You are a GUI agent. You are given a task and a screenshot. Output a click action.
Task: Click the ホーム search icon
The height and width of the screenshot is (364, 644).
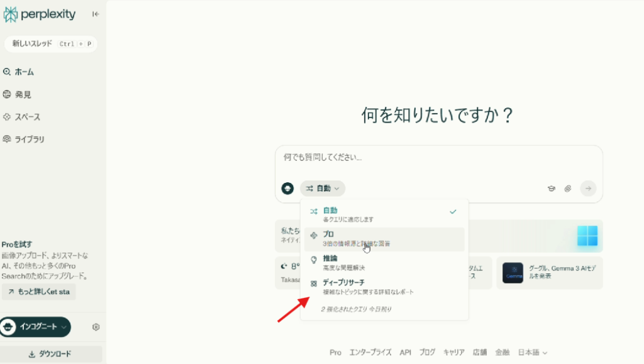click(6, 72)
